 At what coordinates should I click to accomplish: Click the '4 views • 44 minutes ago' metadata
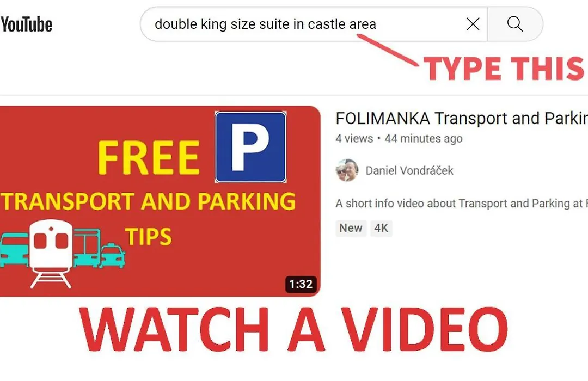coord(399,138)
